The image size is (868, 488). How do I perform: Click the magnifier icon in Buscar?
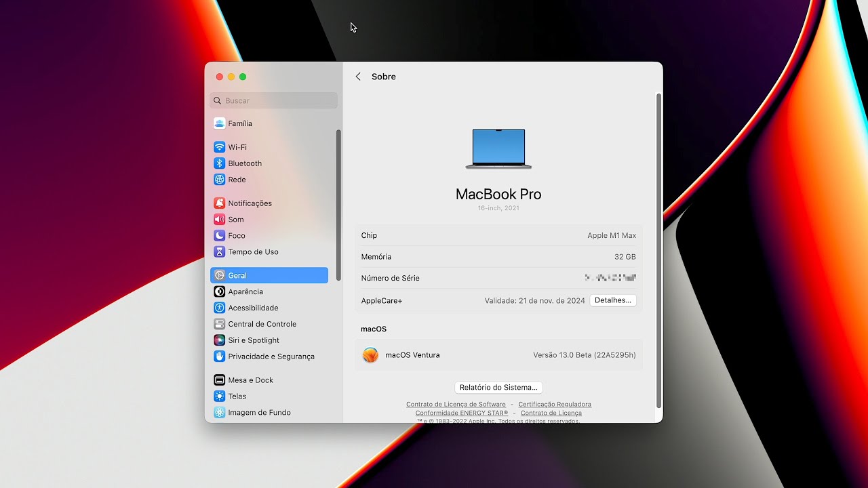point(218,100)
